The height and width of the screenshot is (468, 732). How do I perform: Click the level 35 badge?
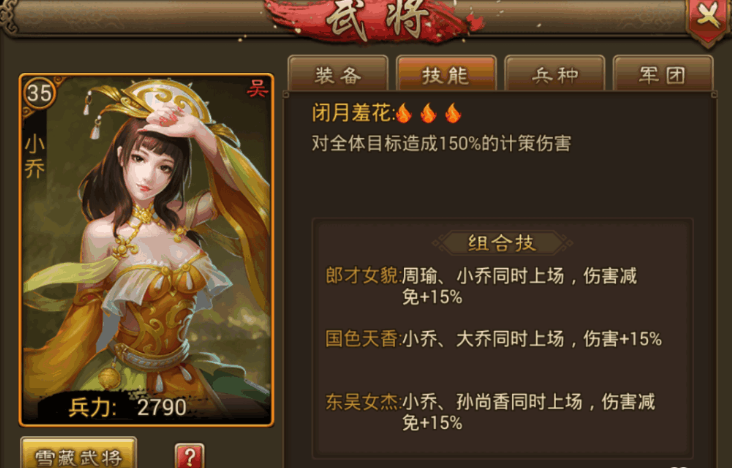(x=39, y=93)
